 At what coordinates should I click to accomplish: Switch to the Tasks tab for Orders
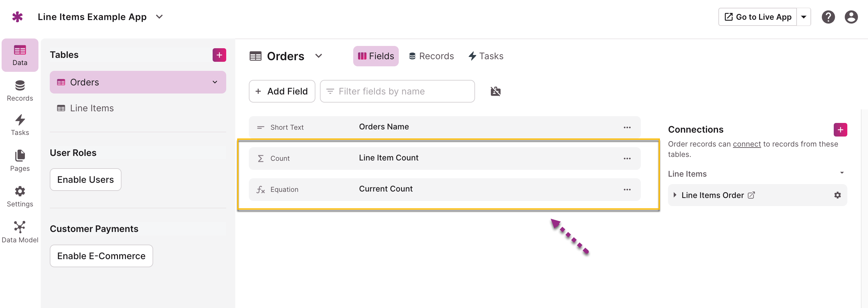pos(486,56)
